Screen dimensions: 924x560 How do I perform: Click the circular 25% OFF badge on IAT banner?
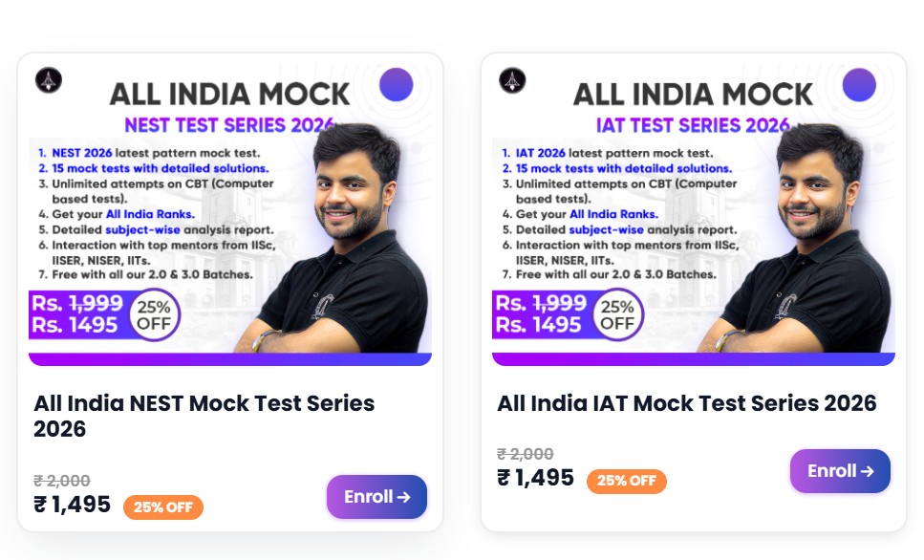tap(617, 314)
